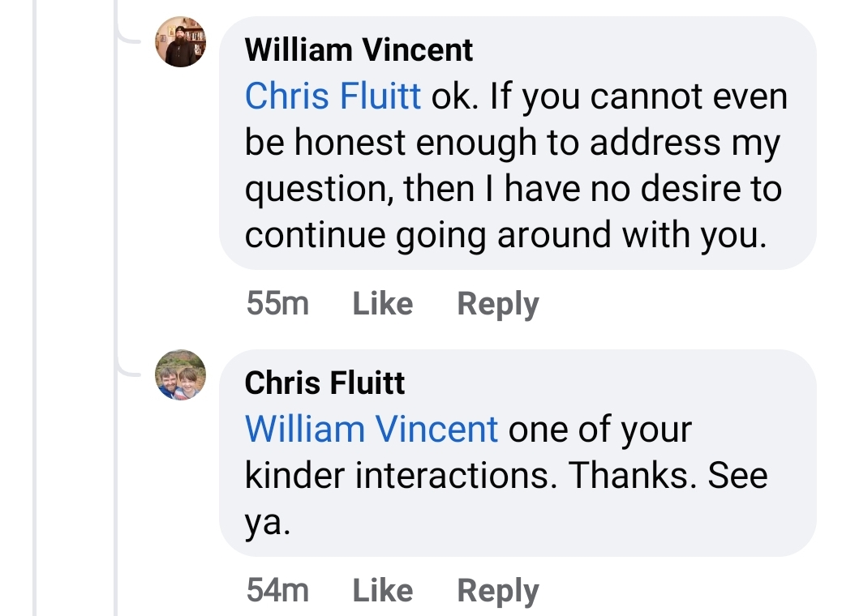Tap the 'continue going around with you' line
Viewport: 842px width, 616px height.
coord(505,235)
